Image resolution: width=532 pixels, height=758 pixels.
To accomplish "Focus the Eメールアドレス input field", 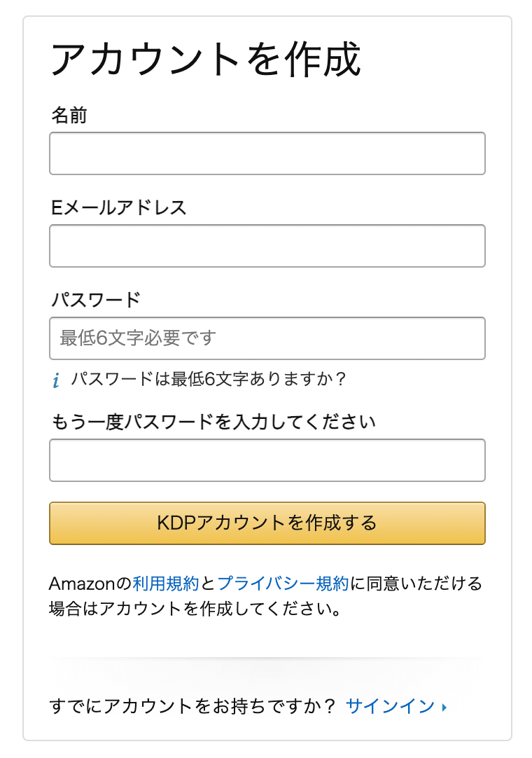I will [x=267, y=246].
